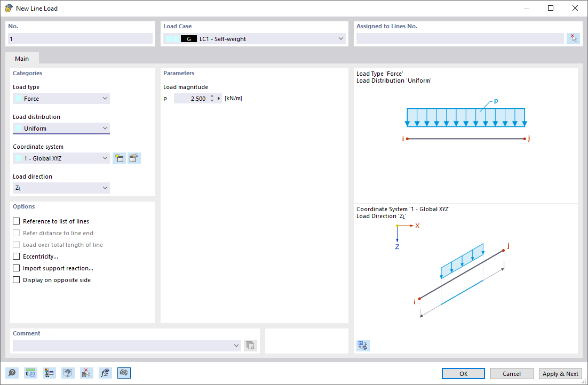This screenshot has height=385, width=588.
Task: Open load magnitude p arrow menu
Action: click(x=219, y=99)
